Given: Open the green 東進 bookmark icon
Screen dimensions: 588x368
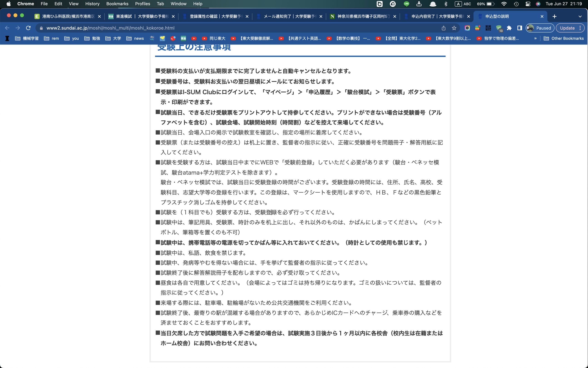Looking at the screenshot, I should click(x=183, y=38).
